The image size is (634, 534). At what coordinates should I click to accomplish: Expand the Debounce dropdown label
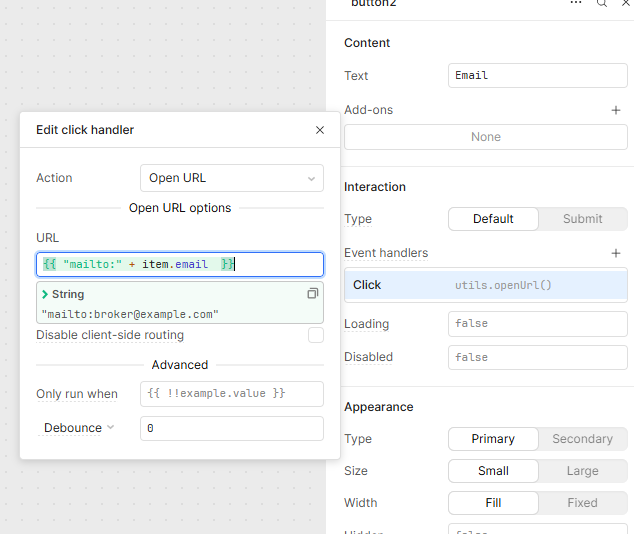coord(78,428)
